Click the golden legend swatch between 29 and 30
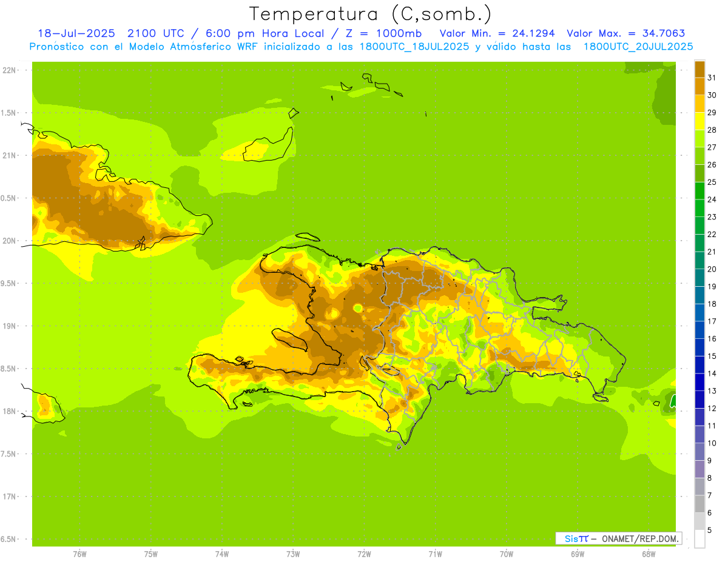The image size is (728, 562). (699, 104)
